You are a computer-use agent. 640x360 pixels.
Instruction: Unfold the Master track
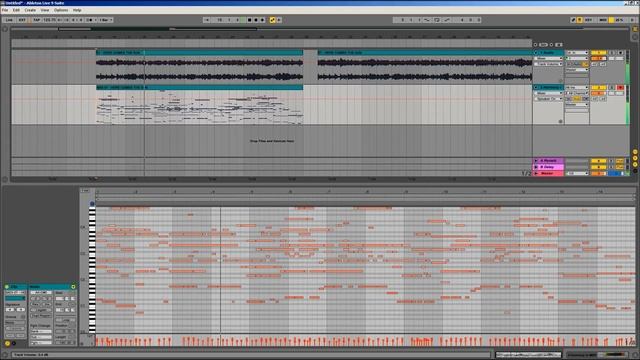(536, 173)
